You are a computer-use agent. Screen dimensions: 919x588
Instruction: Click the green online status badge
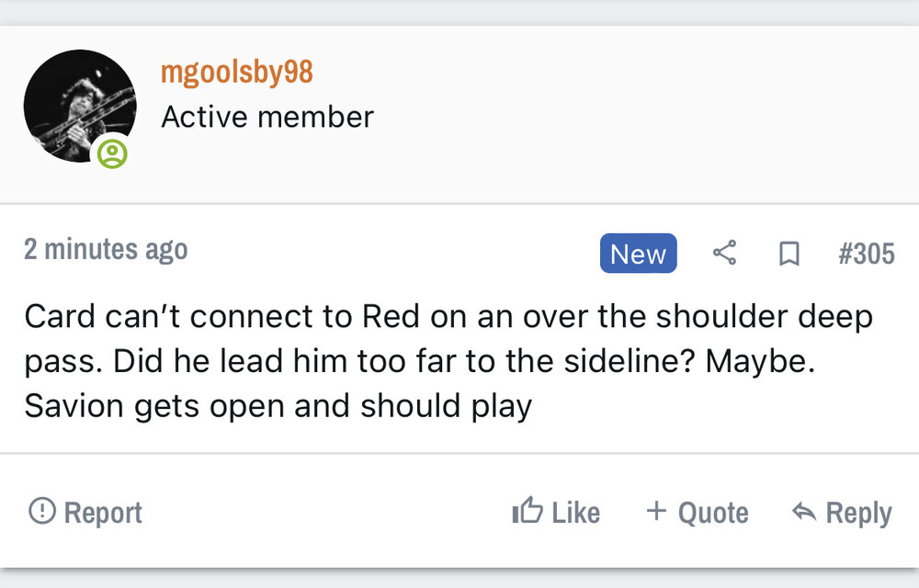click(112, 153)
